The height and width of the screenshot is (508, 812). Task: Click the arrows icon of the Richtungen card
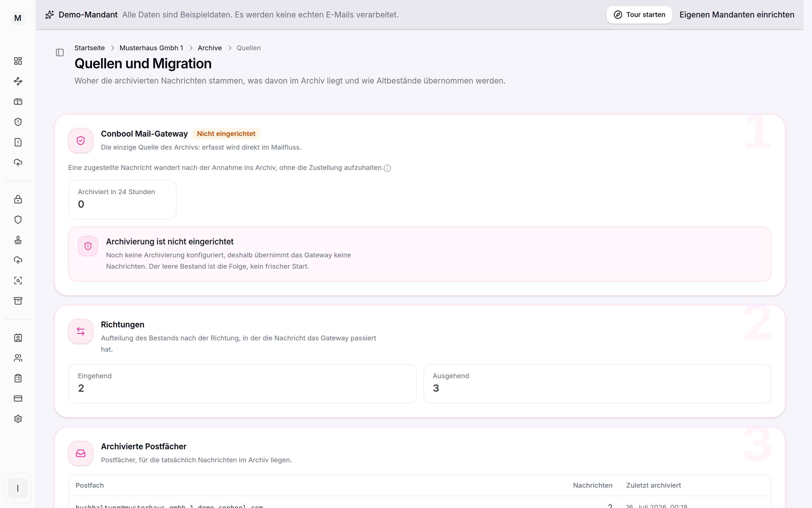point(81,331)
